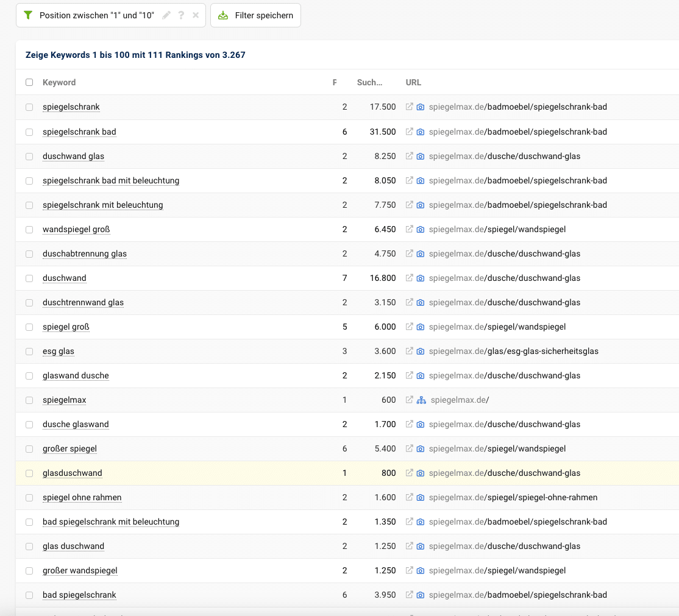Remove the position filter with X
Viewport: 679px width, 616px height.
(x=196, y=16)
